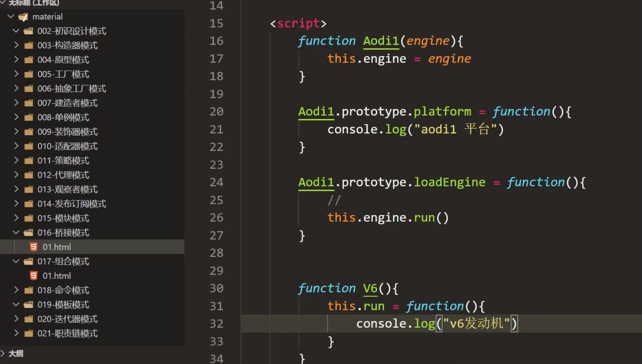Image resolution: width=642 pixels, height=364 pixels.
Task: Click the 021-职责链模式 folder icon
Action: pyautogui.click(x=29, y=333)
